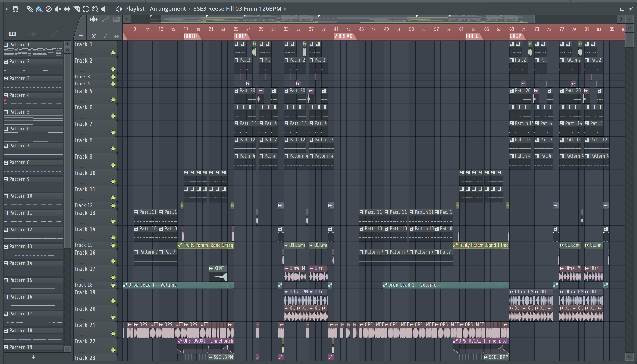Select Pattern 17 in the picker
This screenshot has width=637, height=364.
click(x=33, y=314)
